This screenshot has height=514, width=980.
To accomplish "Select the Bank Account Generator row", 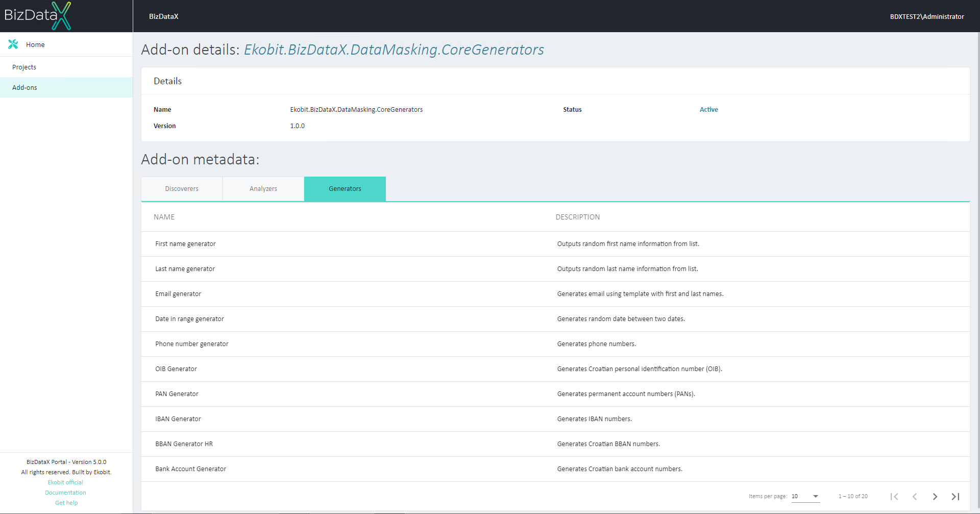I will [x=555, y=469].
